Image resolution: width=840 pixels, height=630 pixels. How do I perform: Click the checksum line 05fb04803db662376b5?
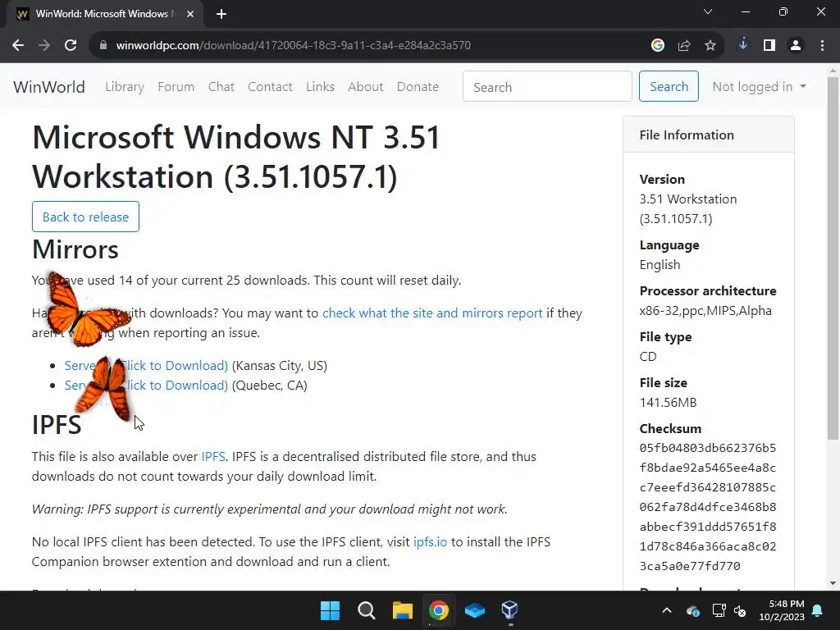pos(708,448)
